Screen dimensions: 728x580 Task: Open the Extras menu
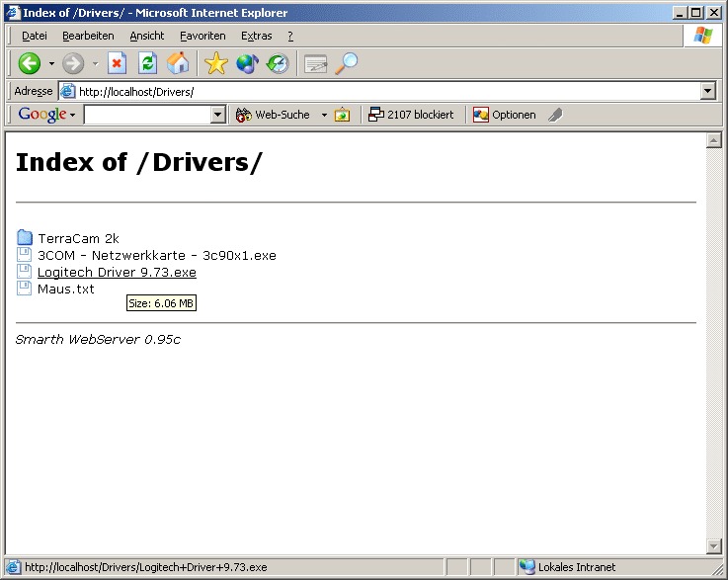click(256, 36)
